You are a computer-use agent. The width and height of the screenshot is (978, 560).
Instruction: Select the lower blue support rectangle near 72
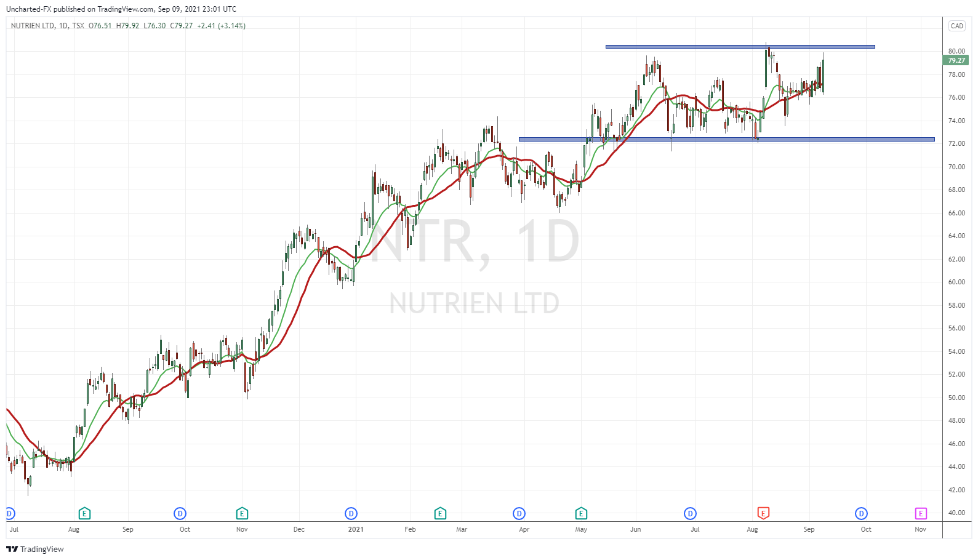click(x=726, y=139)
